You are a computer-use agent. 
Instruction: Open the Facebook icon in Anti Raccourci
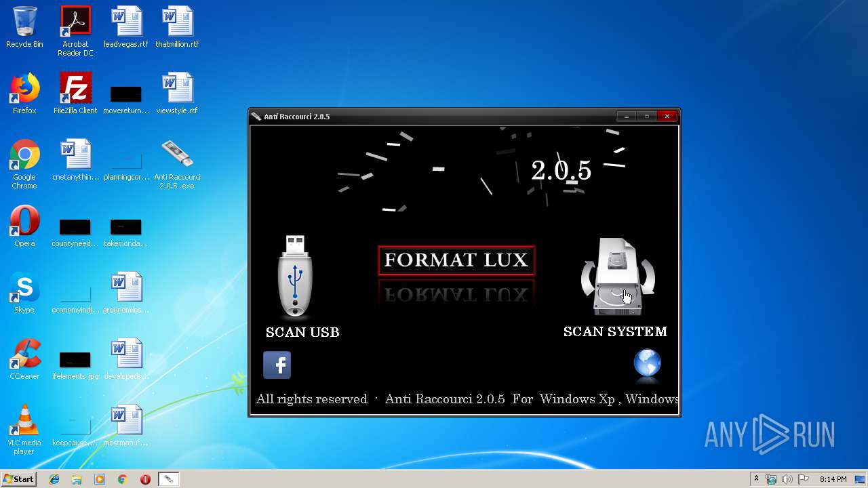(x=277, y=365)
